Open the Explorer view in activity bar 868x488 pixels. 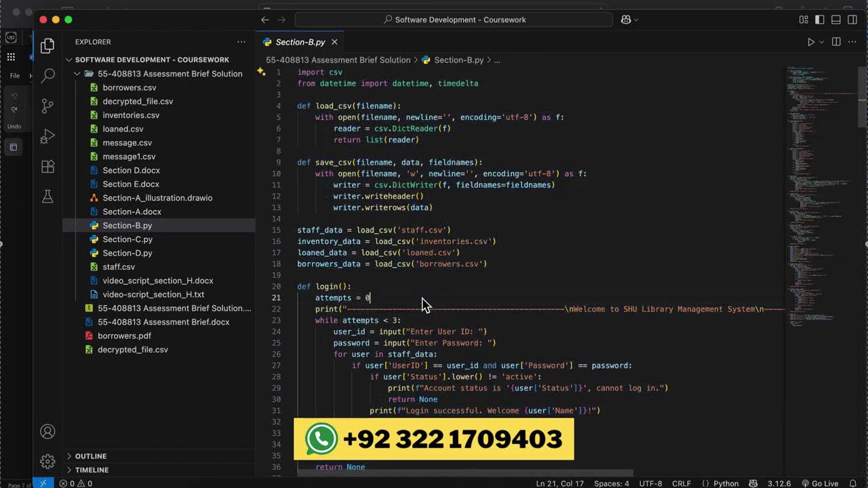point(47,46)
